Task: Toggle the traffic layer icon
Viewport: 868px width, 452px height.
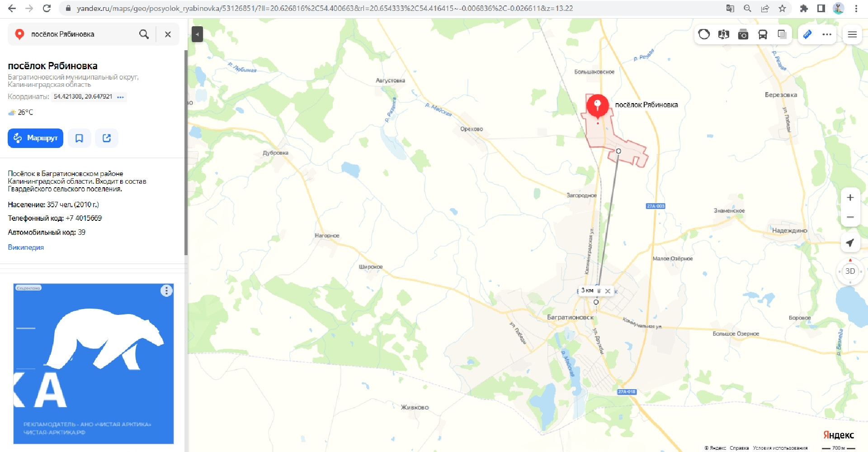Action: tap(704, 34)
